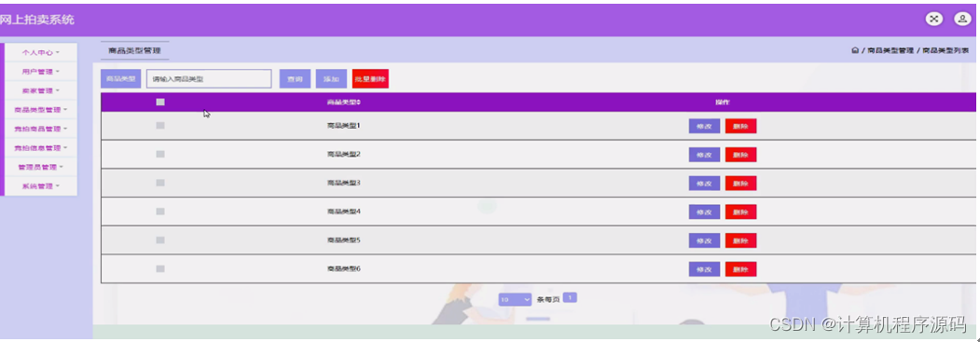
Task: Click the 商品类型2 cell text
Action: click(x=344, y=154)
